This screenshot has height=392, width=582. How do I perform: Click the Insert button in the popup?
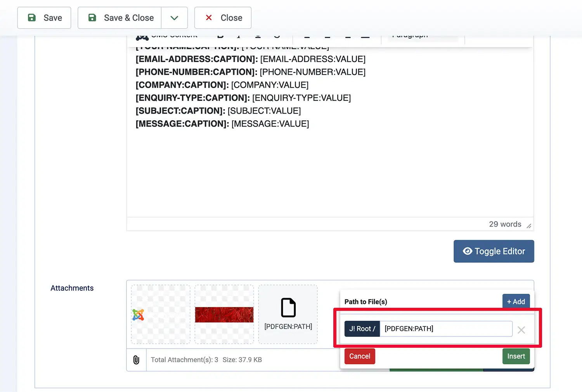coord(516,356)
